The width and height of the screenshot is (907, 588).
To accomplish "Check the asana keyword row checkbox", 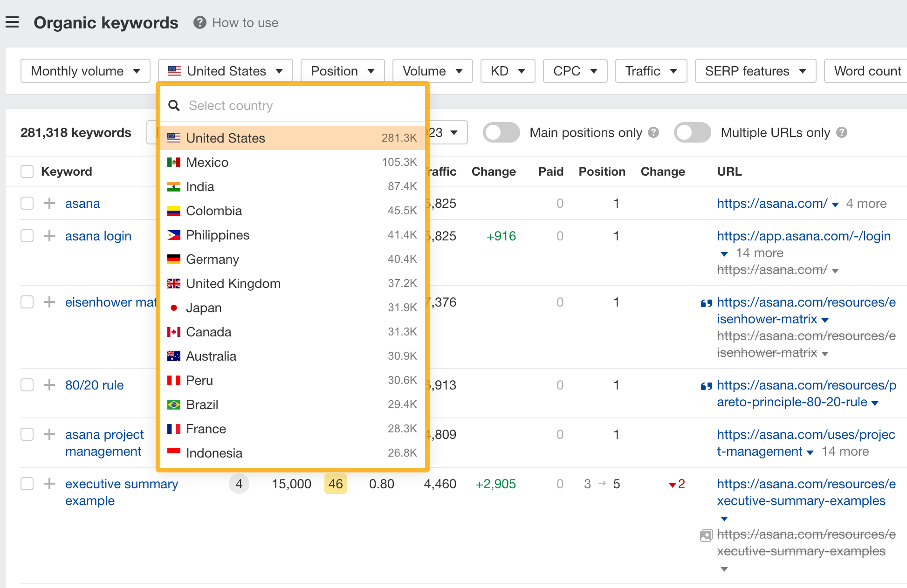I will [27, 203].
